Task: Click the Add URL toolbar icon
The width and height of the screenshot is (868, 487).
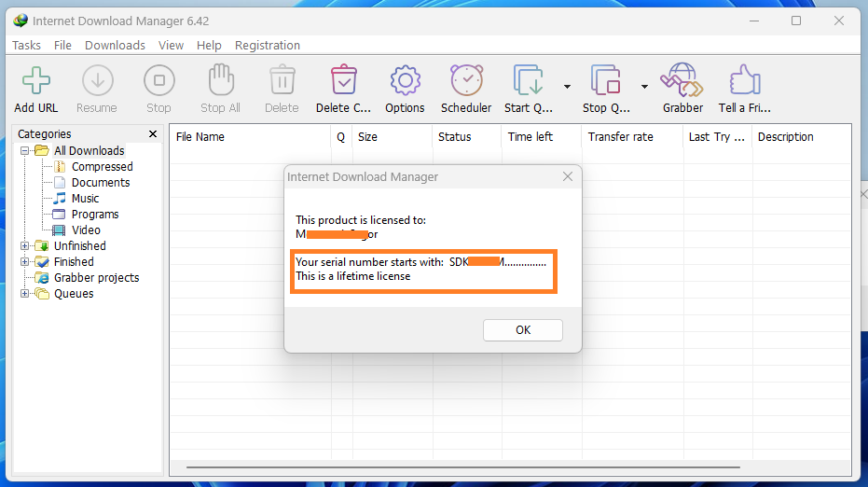Action: (x=36, y=82)
